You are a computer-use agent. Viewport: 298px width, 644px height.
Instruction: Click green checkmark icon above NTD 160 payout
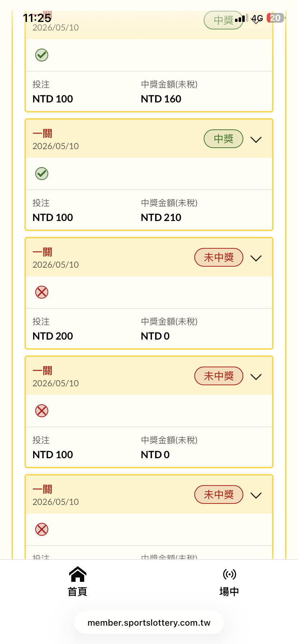coord(42,55)
